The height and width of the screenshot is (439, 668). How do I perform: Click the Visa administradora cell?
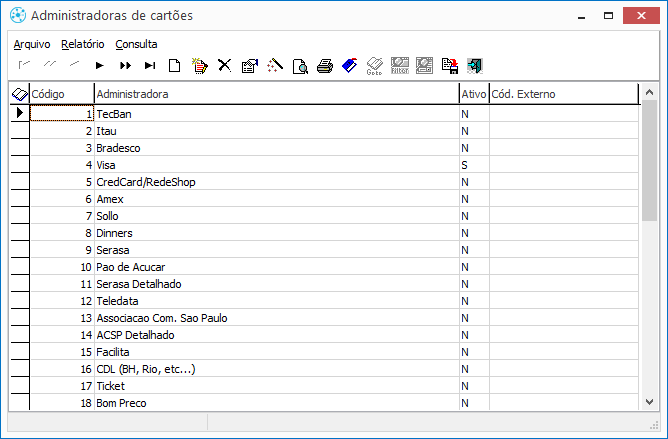[x=276, y=165]
